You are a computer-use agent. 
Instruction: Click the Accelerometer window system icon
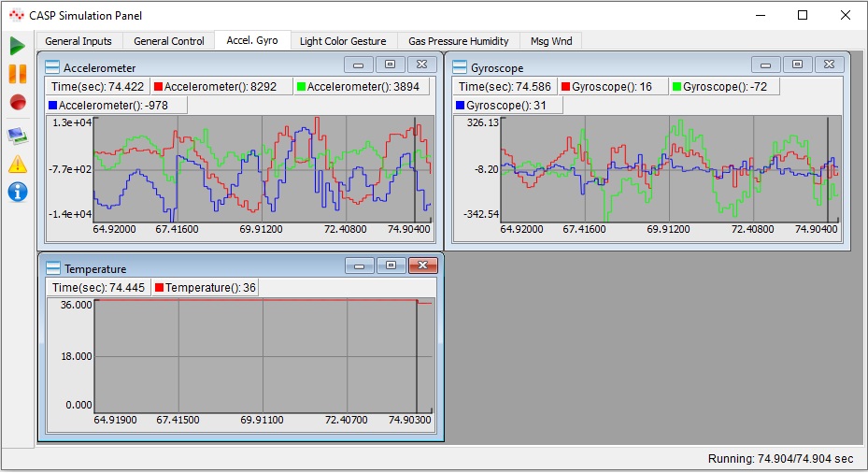tap(52, 67)
